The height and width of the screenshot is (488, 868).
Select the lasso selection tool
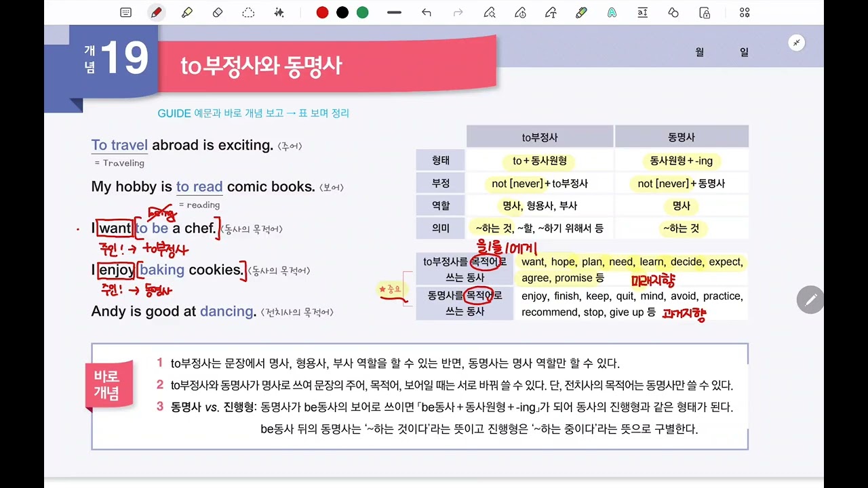(248, 12)
